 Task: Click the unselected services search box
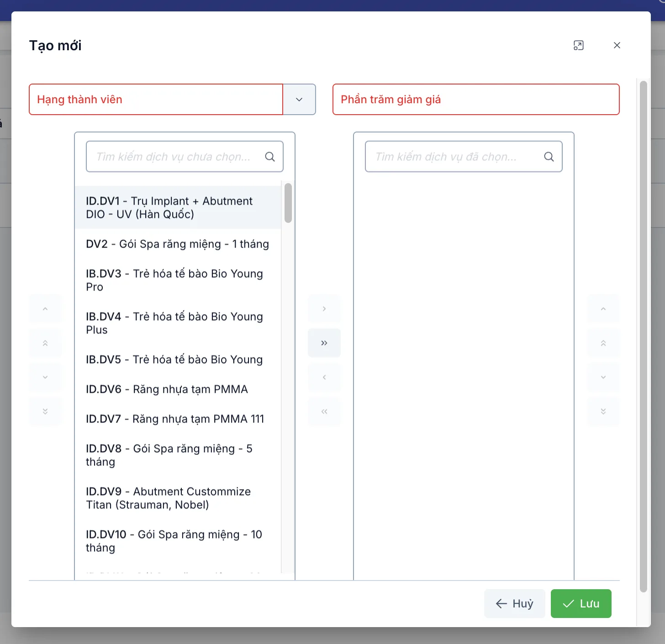185,157
